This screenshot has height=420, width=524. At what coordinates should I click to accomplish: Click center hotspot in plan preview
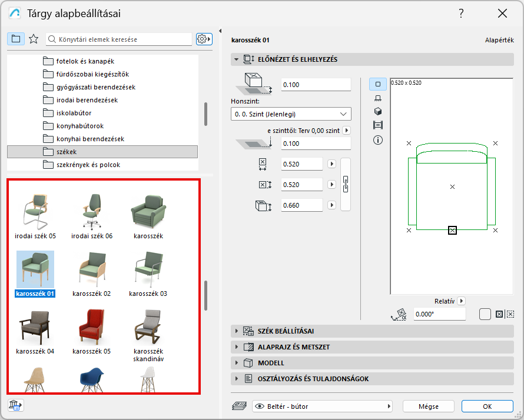[x=452, y=187]
